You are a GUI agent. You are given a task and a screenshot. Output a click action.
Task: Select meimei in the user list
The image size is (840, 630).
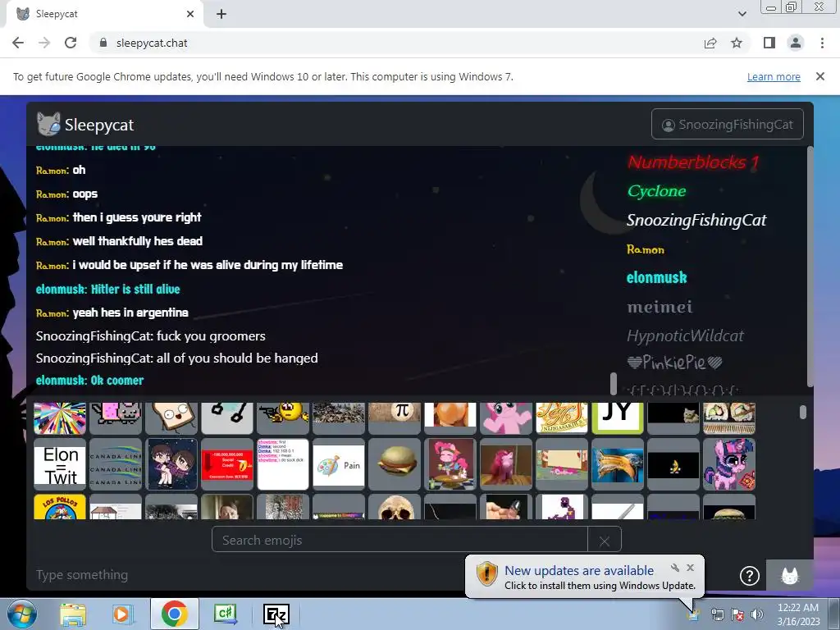(x=660, y=307)
